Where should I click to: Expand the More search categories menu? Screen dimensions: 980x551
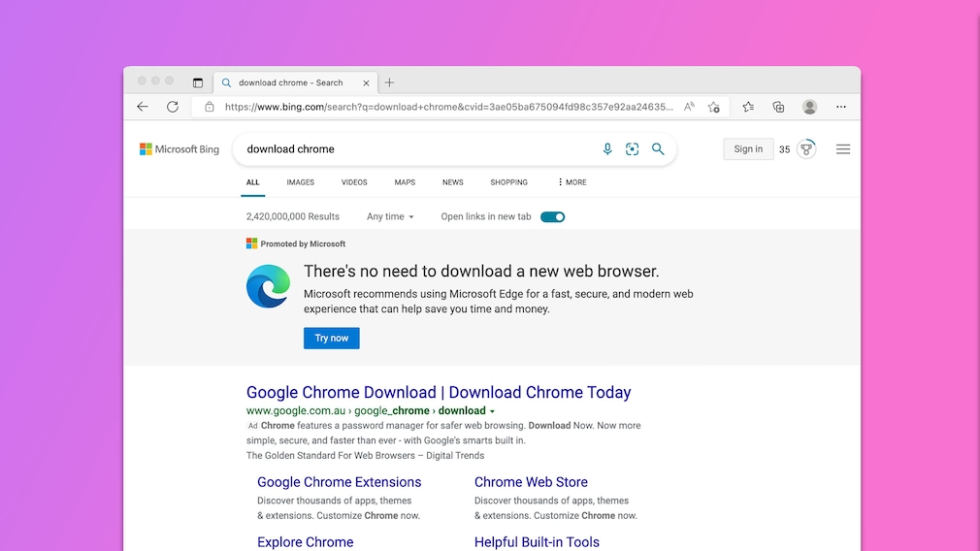point(572,182)
